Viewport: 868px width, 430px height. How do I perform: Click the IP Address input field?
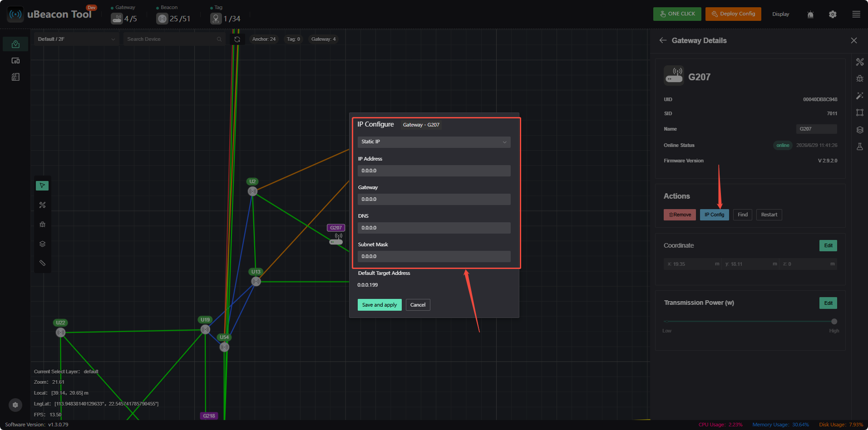(x=434, y=171)
